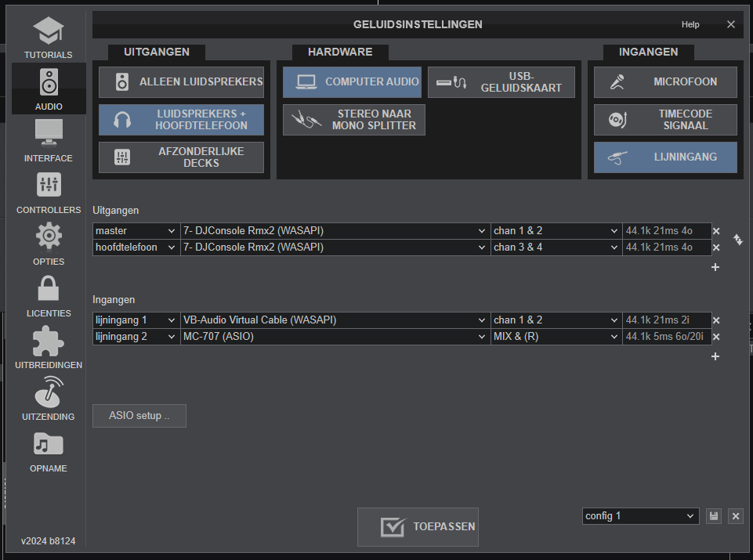Viewport: 753px width, 560px height.
Task: Open the Uitzending broadcast settings
Action: pos(49,399)
